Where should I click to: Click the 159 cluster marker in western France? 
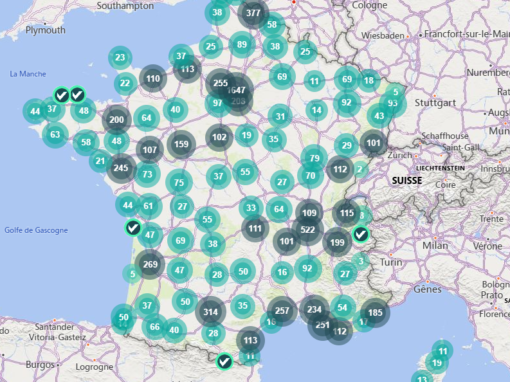pos(181,144)
